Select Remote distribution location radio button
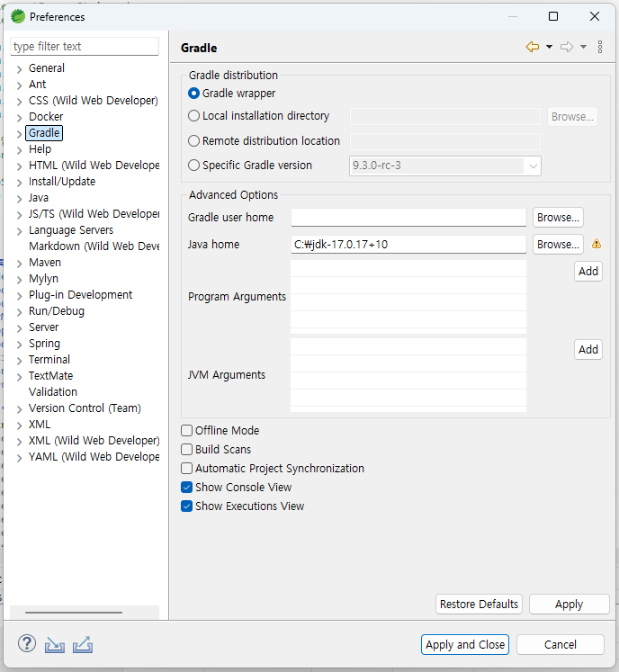 coord(193,140)
